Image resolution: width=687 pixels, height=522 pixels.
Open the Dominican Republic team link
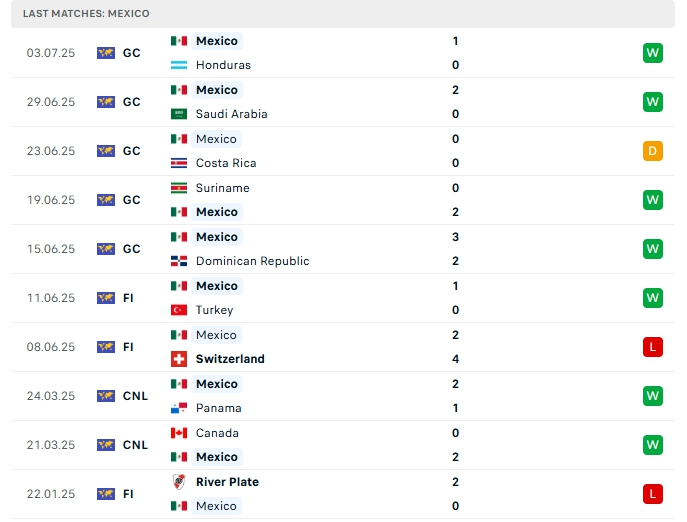point(252,261)
